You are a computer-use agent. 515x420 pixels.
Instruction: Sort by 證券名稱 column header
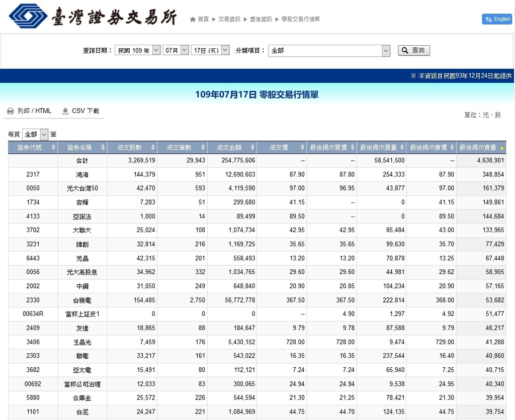(x=82, y=147)
